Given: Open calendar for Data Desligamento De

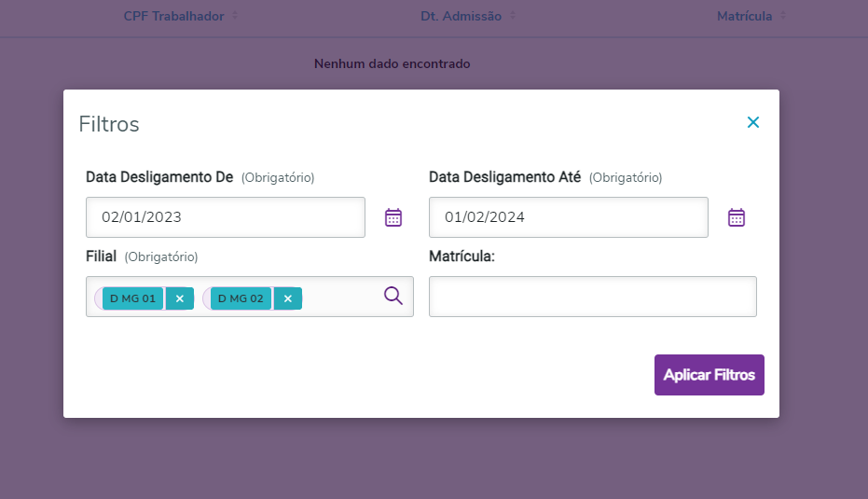Looking at the screenshot, I should tap(393, 217).
